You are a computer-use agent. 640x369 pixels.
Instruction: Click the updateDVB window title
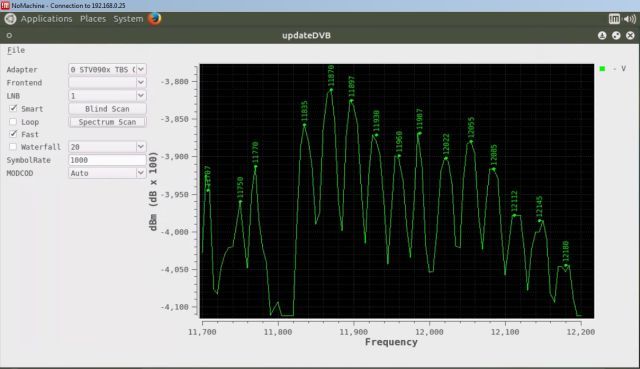click(x=306, y=36)
